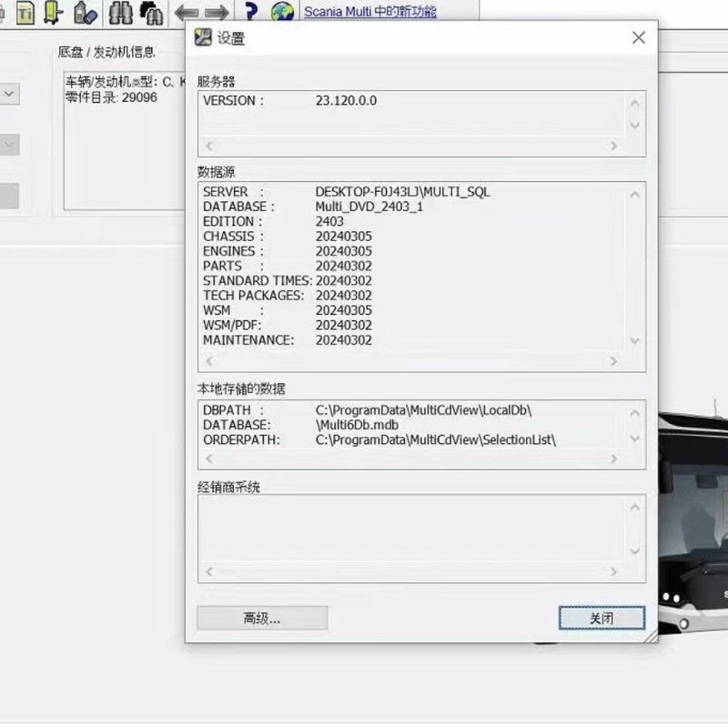This screenshot has width=728, height=728.
Task: Select the ORDERPATH SelectionList line
Action: pos(379,440)
